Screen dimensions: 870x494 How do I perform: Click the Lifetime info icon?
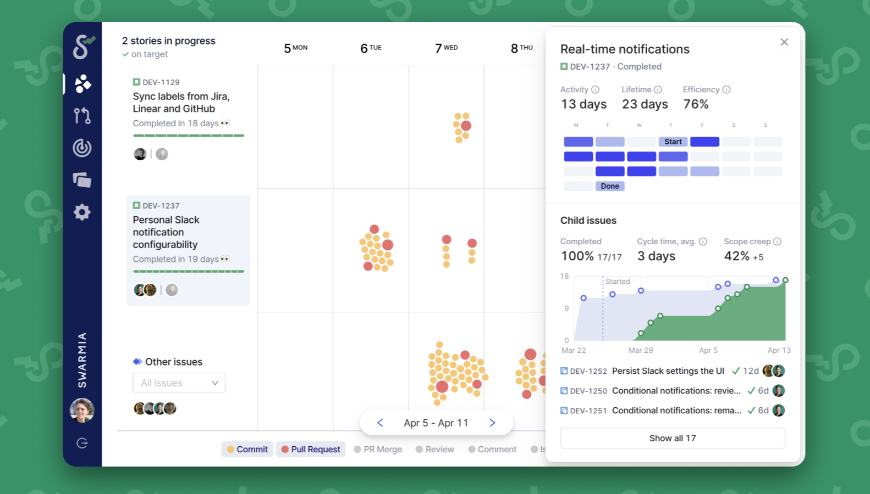(658, 89)
